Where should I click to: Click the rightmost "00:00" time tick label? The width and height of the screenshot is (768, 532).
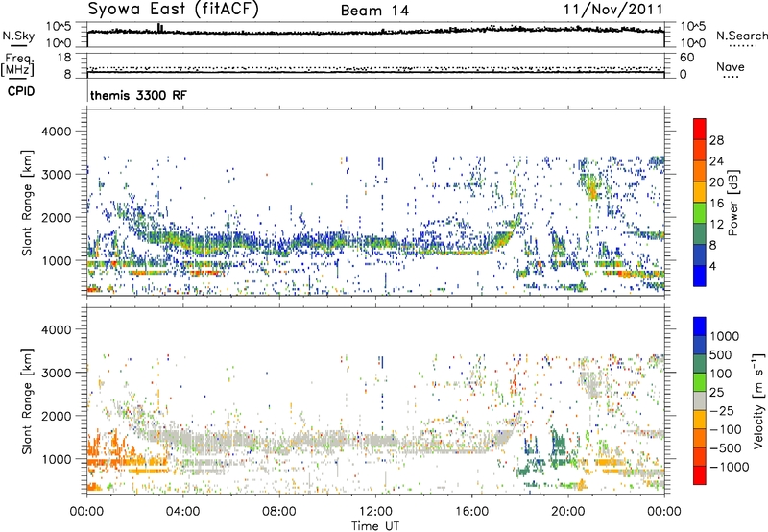click(x=664, y=512)
